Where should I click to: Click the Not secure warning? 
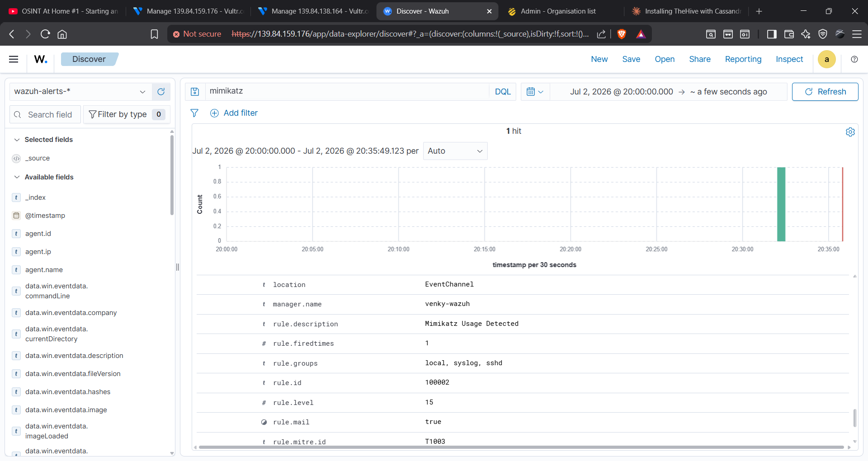click(x=197, y=34)
